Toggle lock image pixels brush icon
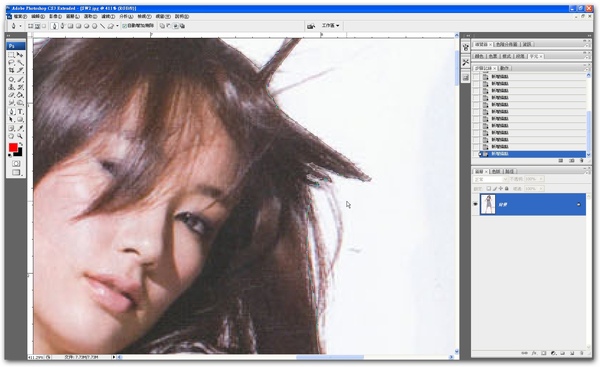Image resolution: width=600 pixels, height=367 pixels. point(495,189)
